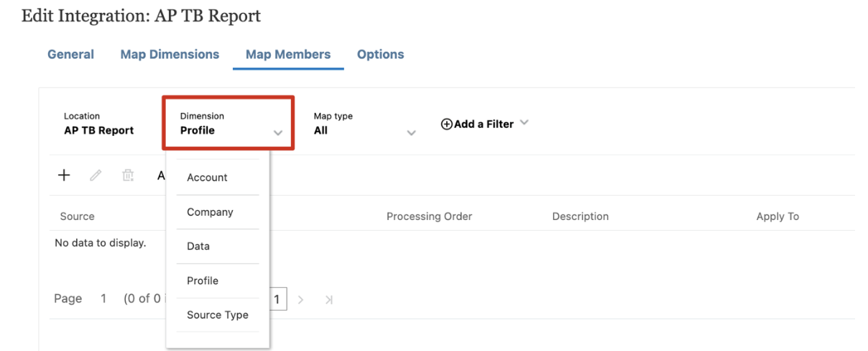Screen dimensions: 868x351
Task: Click the last page arrow icon
Action: pos(329,299)
